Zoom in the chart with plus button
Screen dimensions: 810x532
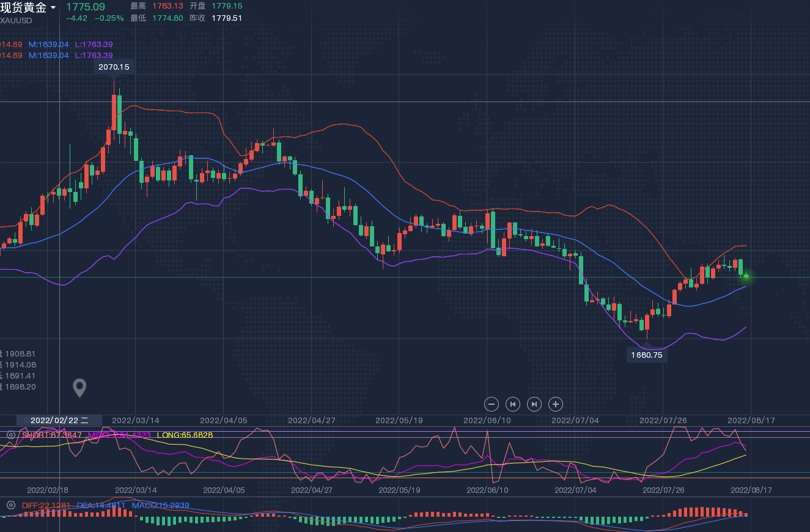[x=555, y=404]
